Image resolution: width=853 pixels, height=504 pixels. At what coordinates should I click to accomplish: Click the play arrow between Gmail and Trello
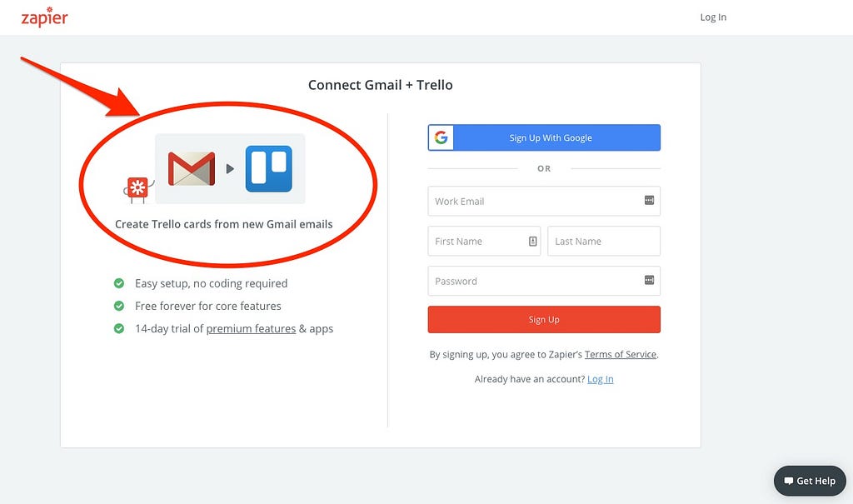230,169
